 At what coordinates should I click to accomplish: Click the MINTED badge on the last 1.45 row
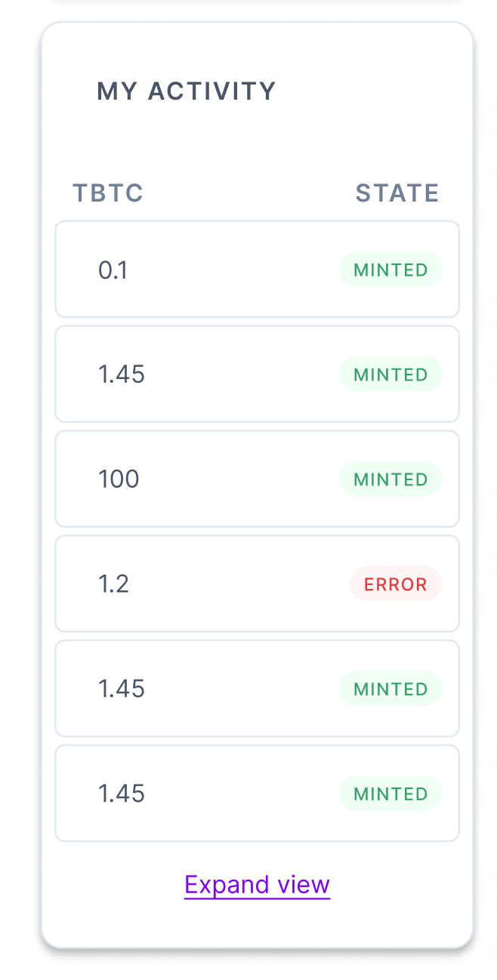390,793
